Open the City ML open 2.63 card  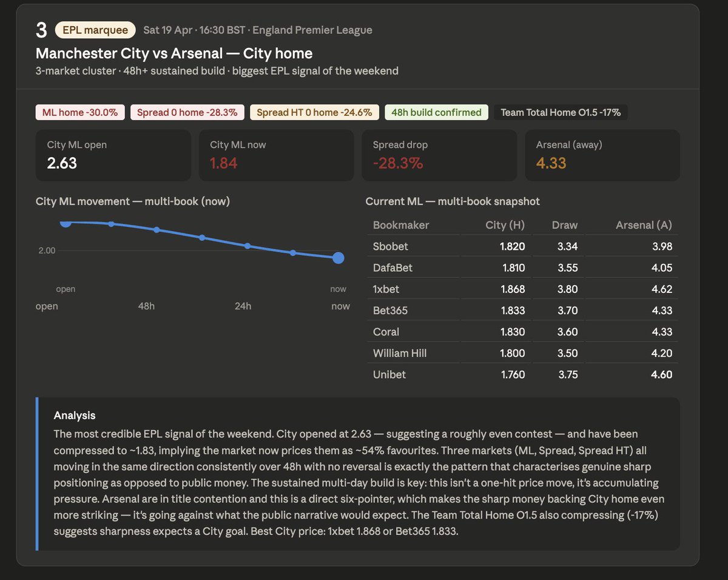(x=113, y=155)
